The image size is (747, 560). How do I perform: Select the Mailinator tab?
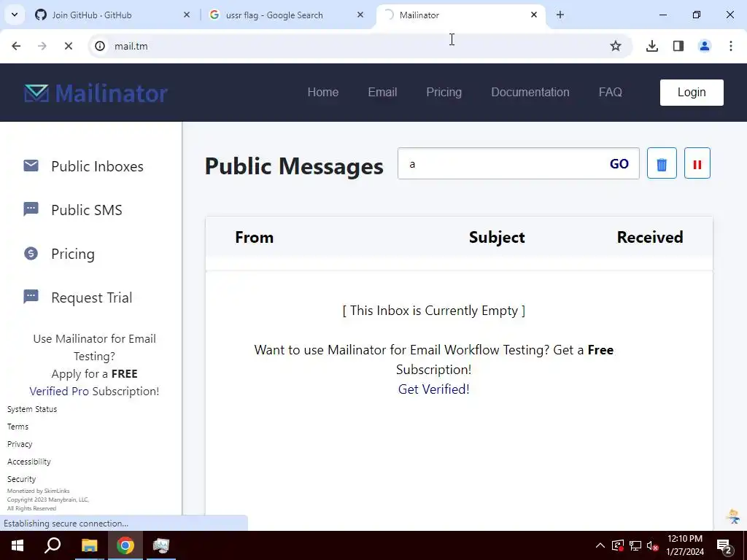460,15
